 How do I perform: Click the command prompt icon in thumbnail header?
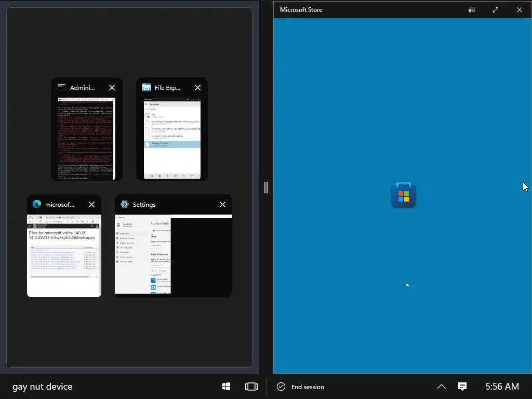coord(61,87)
